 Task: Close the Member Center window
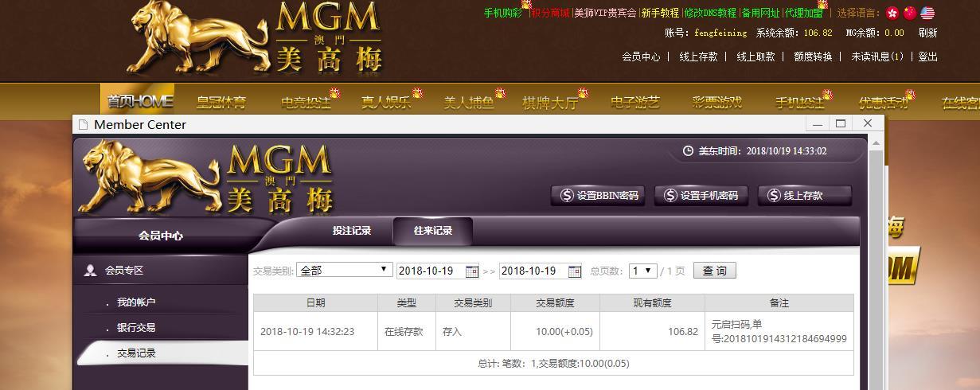pos(868,123)
